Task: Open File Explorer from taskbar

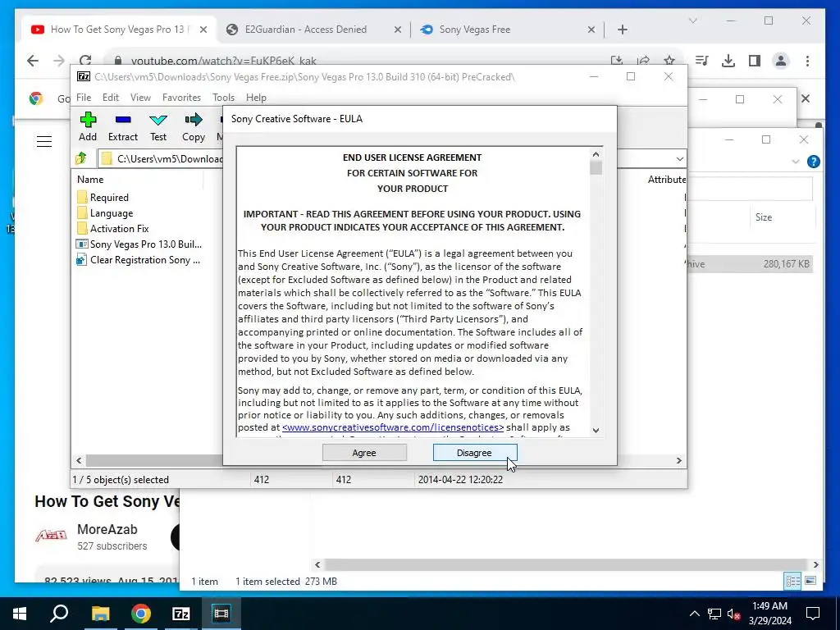Action: pos(100,614)
